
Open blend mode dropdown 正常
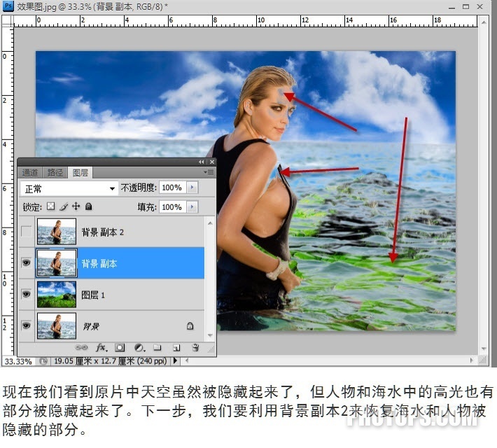coord(69,188)
